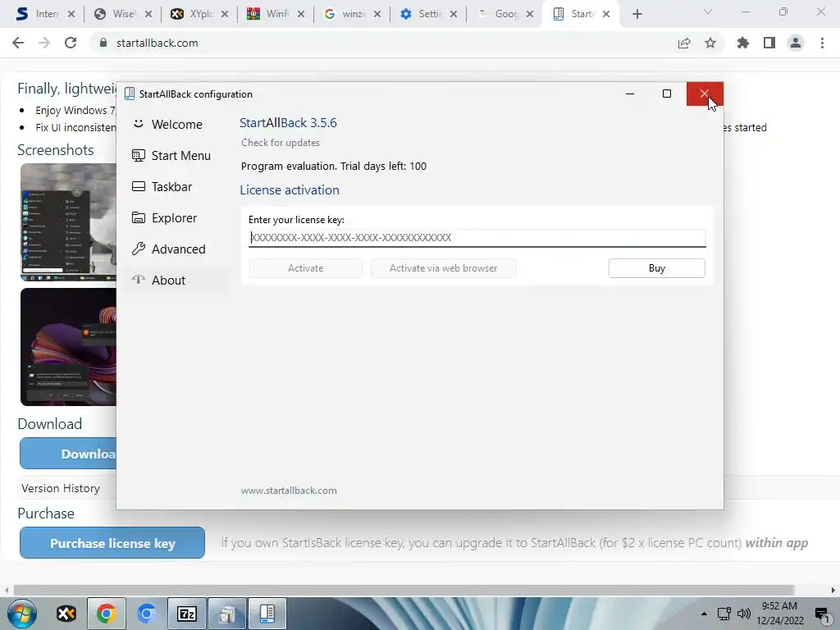Reload the startallback.com page
Image resolution: width=840 pixels, height=630 pixels.
click(x=71, y=43)
